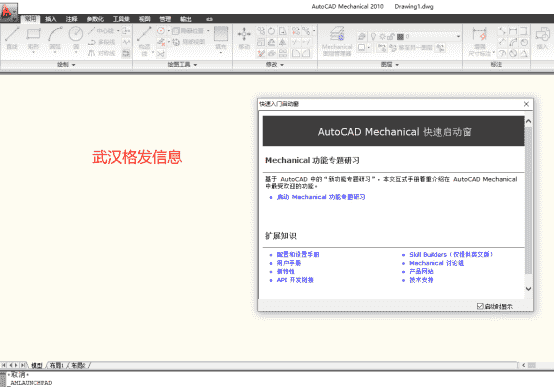Select the Move (移动) tool
Screen dimensions: 554x387
[244, 38]
